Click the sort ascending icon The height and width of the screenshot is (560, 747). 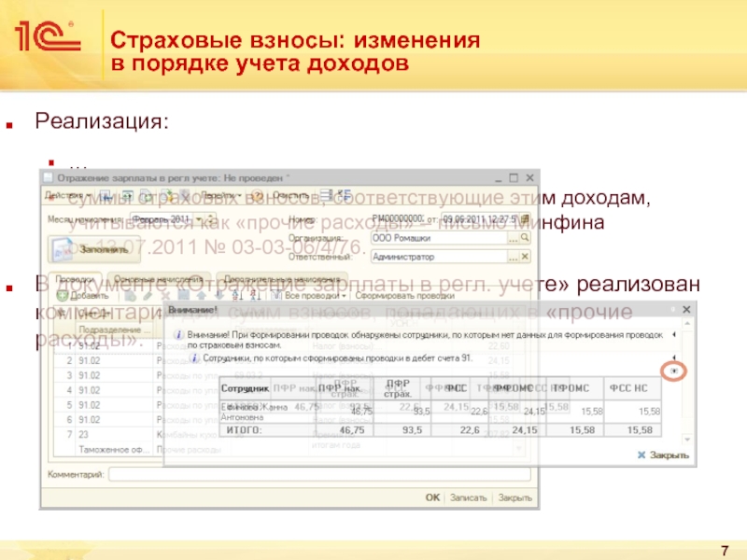(237, 296)
